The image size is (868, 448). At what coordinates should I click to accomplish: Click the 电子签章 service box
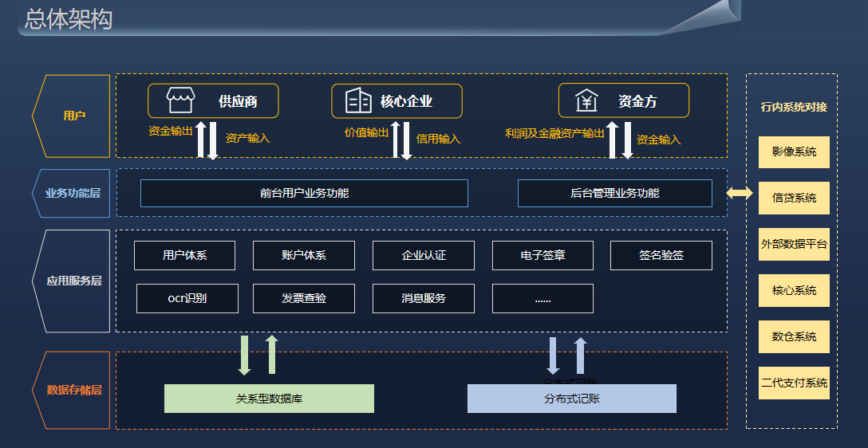pyautogui.click(x=542, y=255)
